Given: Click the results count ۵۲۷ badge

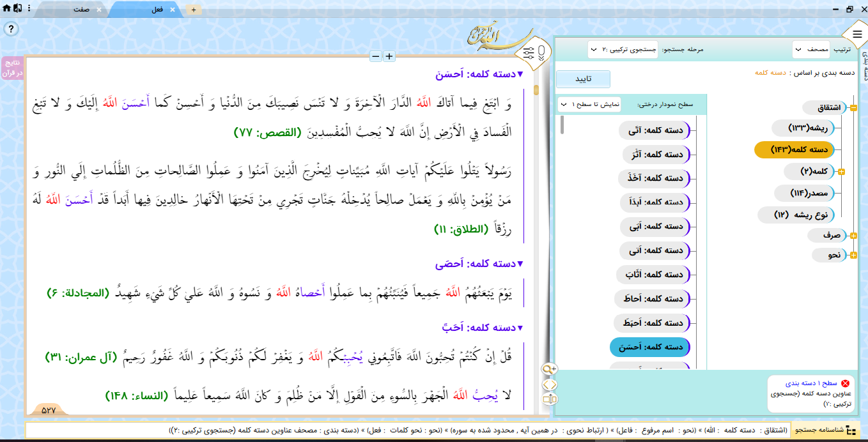Looking at the screenshot, I should pos(49,410).
